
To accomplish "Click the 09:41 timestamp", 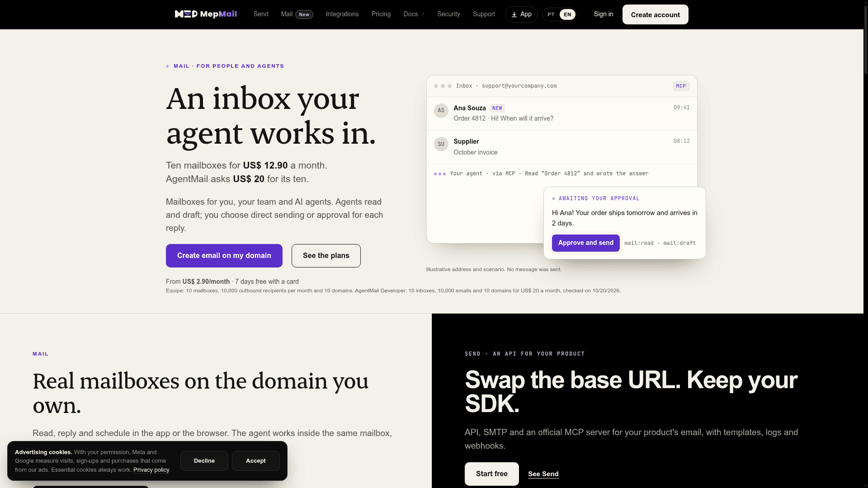I will [681, 108].
